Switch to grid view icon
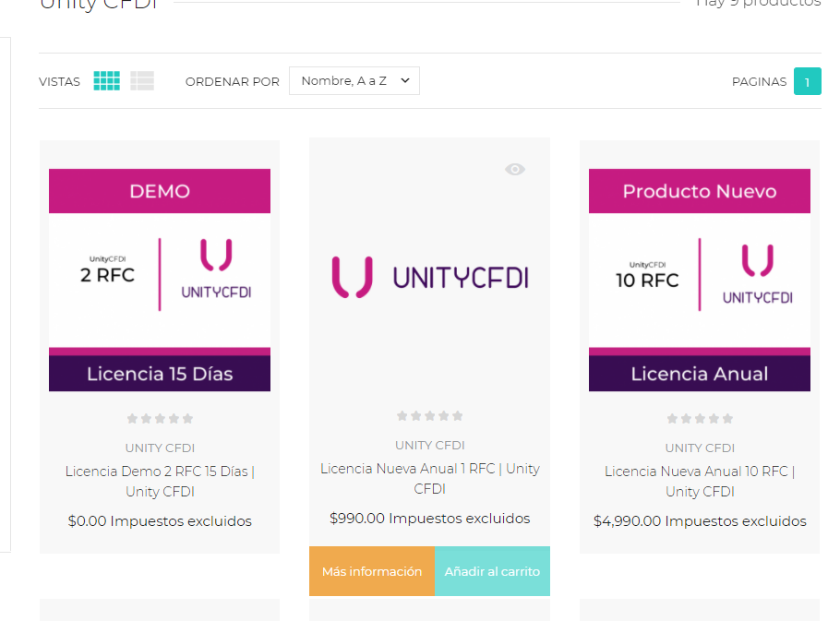Image resolution: width=840 pixels, height=621 pixels. tap(106, 81)
